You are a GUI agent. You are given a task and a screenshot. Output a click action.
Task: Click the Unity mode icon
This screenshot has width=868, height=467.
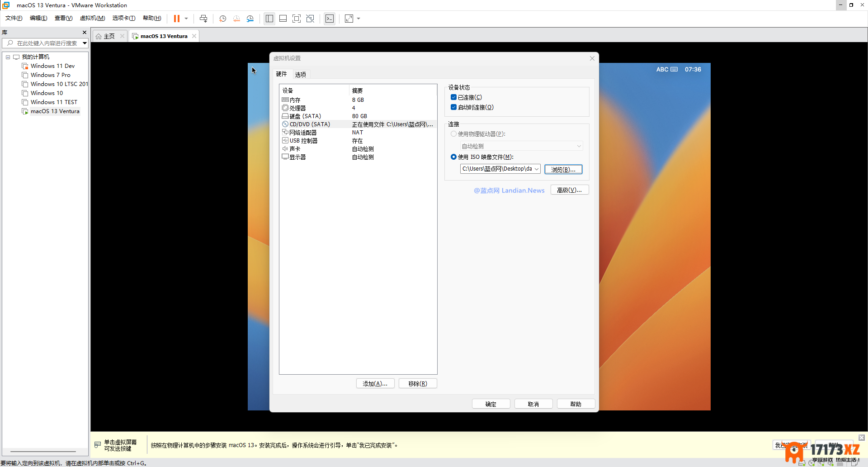310,19
